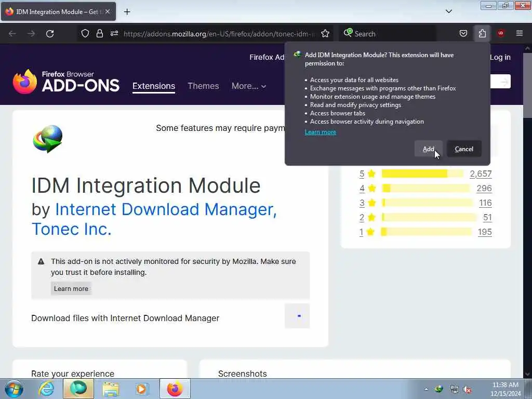
Task: Open the media player taskbar icon
Action: coord(142,389)
